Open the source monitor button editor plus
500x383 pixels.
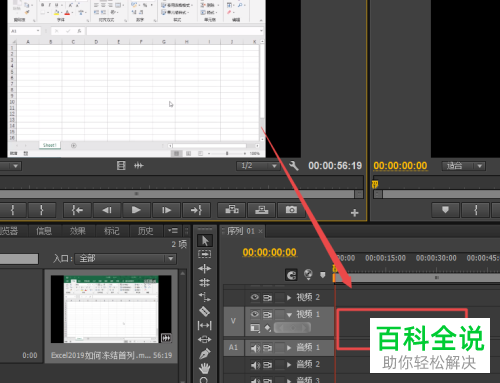pos(355,213)
